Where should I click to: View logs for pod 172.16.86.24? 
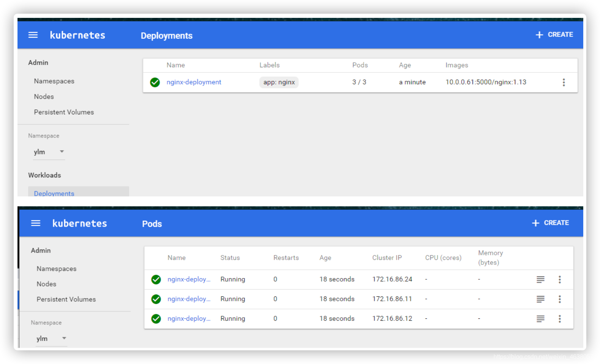(540, 280)
